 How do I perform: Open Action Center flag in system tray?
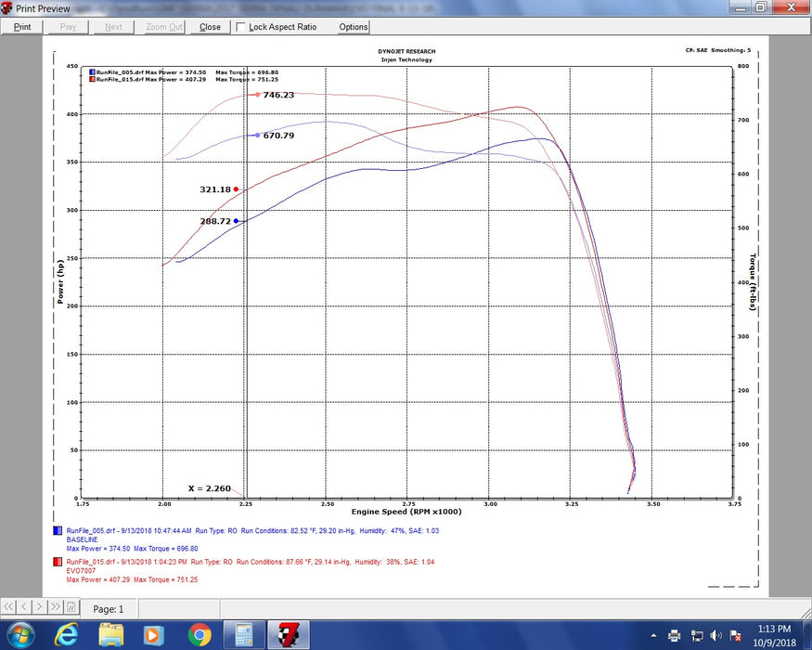tap(733, 637)
